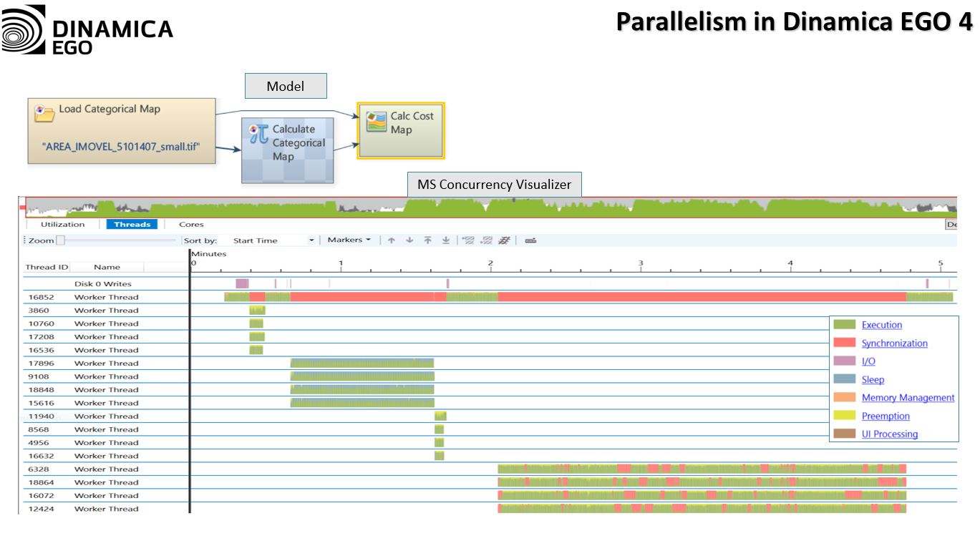Open the Synchronization legend link
Image resolution: width=980 pixels, height=546 pixels.
click(894, 343)
